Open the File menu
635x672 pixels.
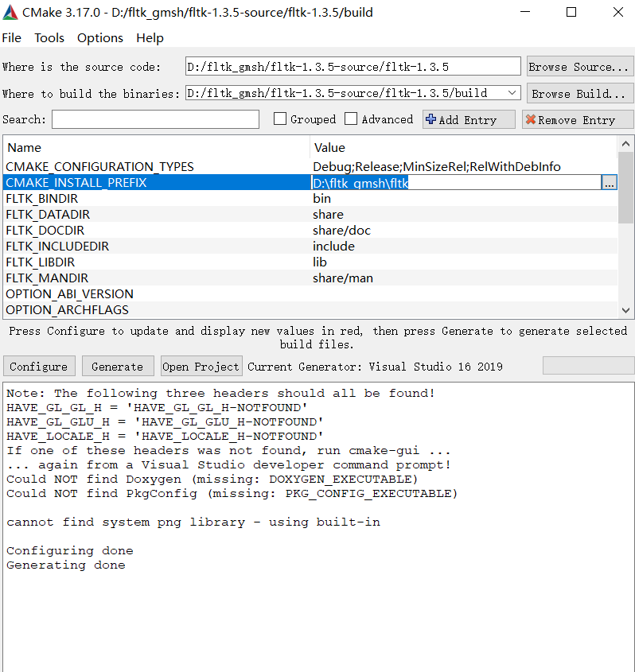[12, 37]
